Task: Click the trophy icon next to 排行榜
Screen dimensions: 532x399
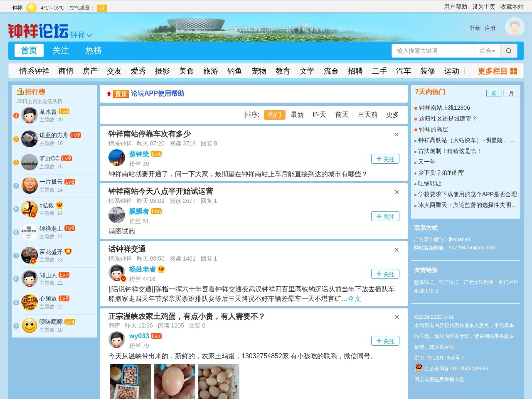Action: [x=20, y=91]
